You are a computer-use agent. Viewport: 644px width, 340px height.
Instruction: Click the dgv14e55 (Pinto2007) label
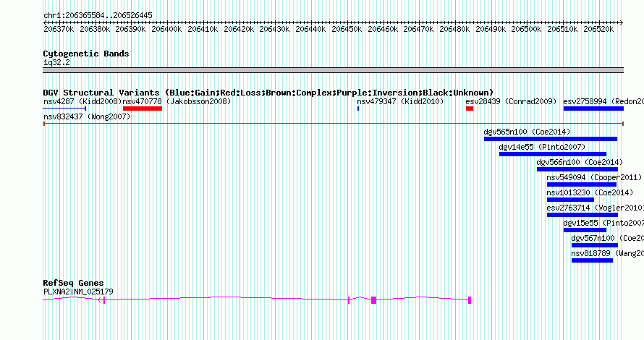click(542, 147)
